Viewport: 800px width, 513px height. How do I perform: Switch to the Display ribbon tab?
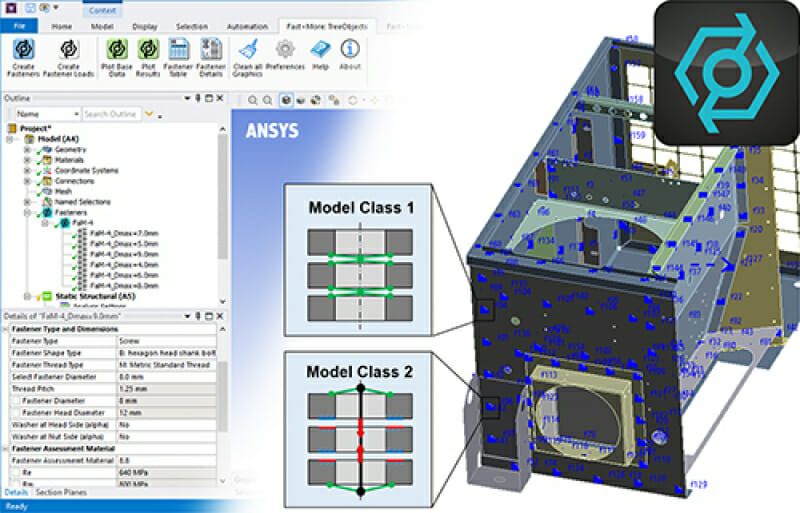(145, 27)
